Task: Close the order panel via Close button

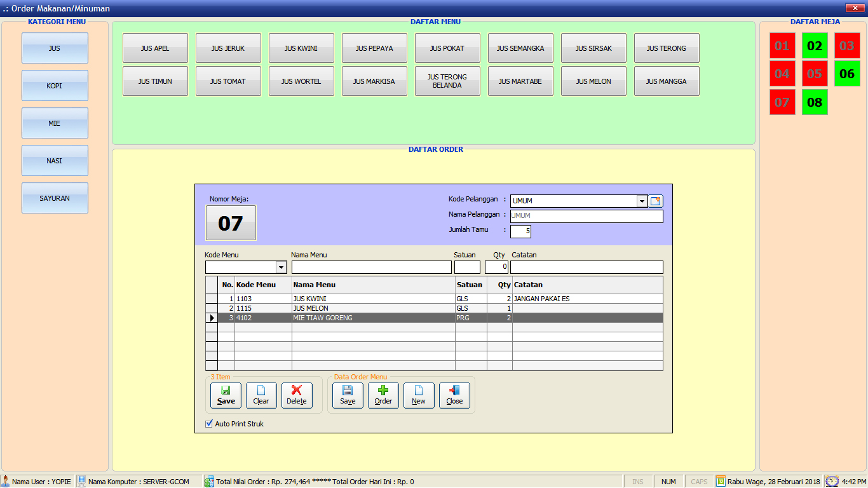Action: pyautogui.click(x=454, y=395)
